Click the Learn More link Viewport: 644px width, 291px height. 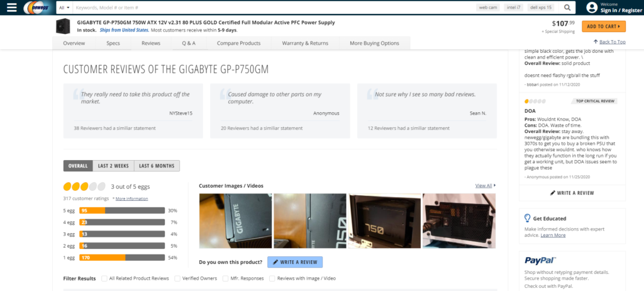[x=553, y=236]
